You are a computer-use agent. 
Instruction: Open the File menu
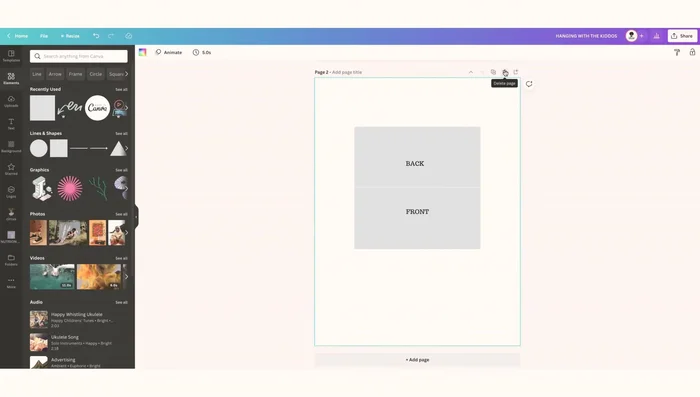pos(44,36)
